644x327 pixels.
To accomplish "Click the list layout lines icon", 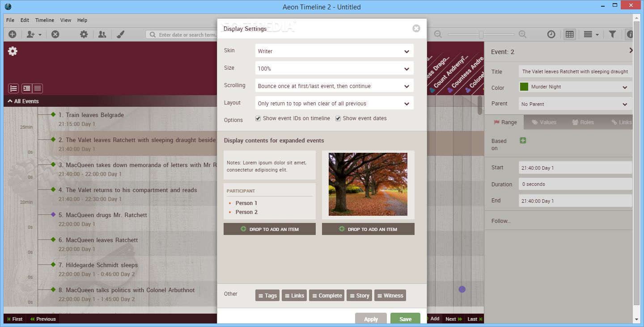I will coord(588,34).
